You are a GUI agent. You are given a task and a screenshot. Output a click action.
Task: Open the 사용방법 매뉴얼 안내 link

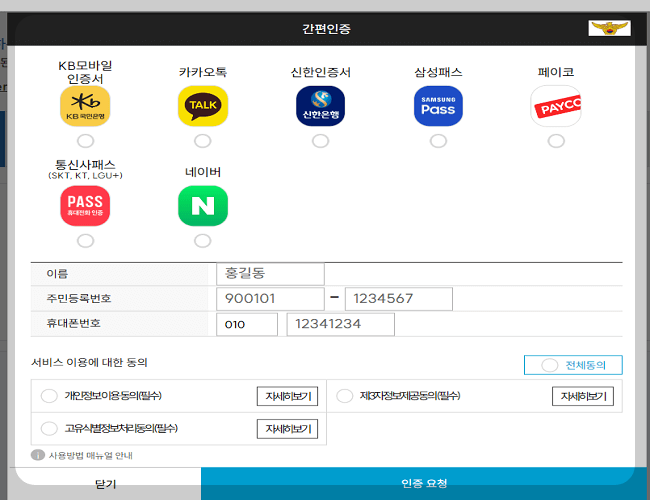tap(90, 455)
